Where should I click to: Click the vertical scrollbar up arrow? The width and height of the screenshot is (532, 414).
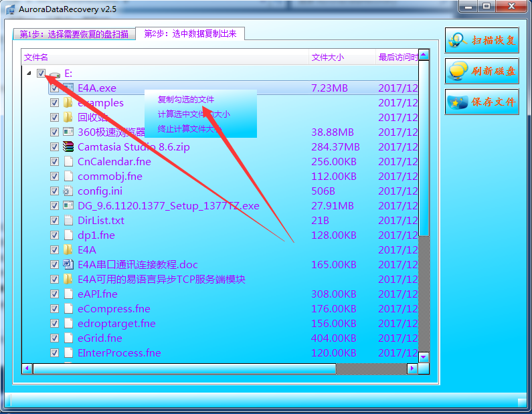pos(424,55)
